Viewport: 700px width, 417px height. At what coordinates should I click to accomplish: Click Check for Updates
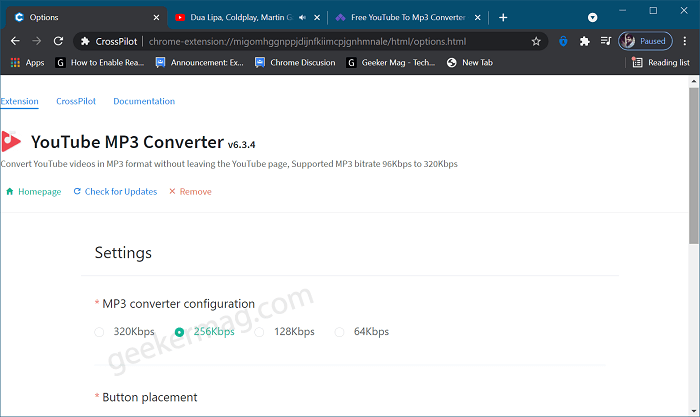(115, 192)
